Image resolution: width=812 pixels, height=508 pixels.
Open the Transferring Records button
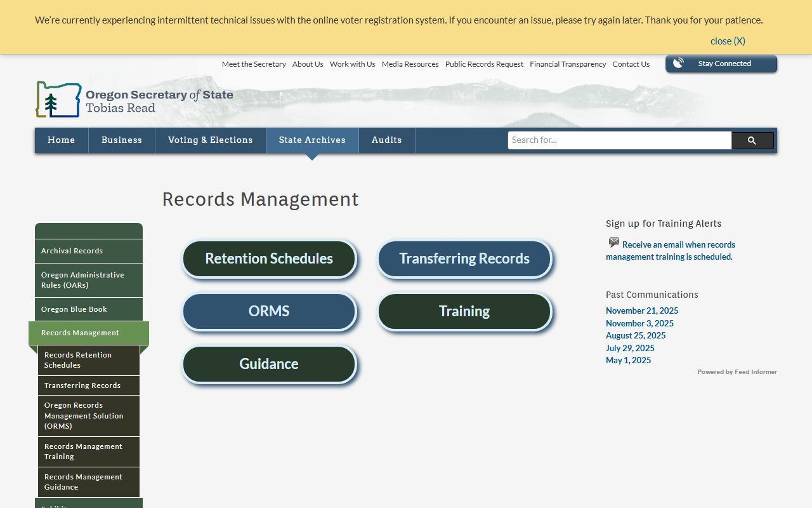pos(464,259)
